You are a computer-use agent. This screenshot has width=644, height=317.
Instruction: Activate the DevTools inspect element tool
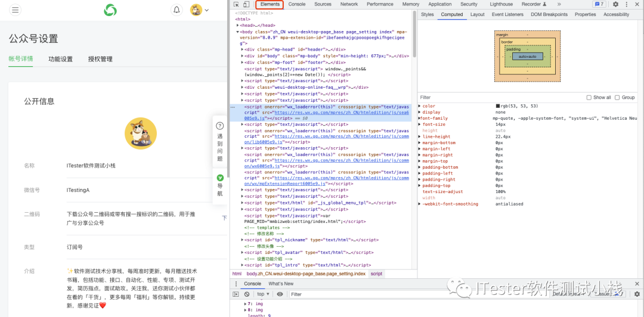click(237, 4)
